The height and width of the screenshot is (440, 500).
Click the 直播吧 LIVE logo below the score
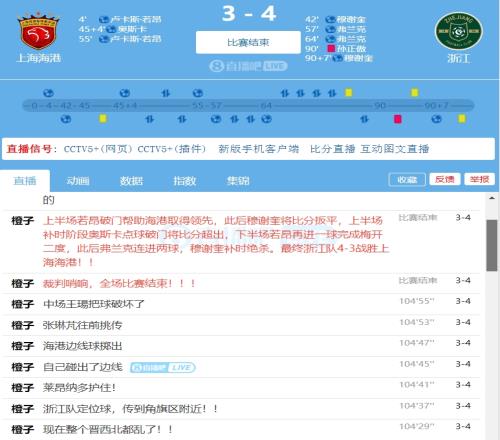click(248, 66)
